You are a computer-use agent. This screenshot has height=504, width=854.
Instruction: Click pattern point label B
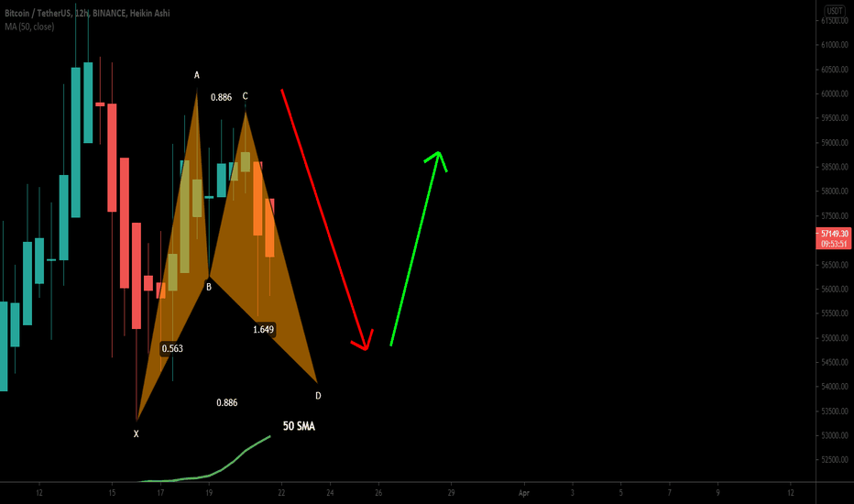(x=209, y=287)
